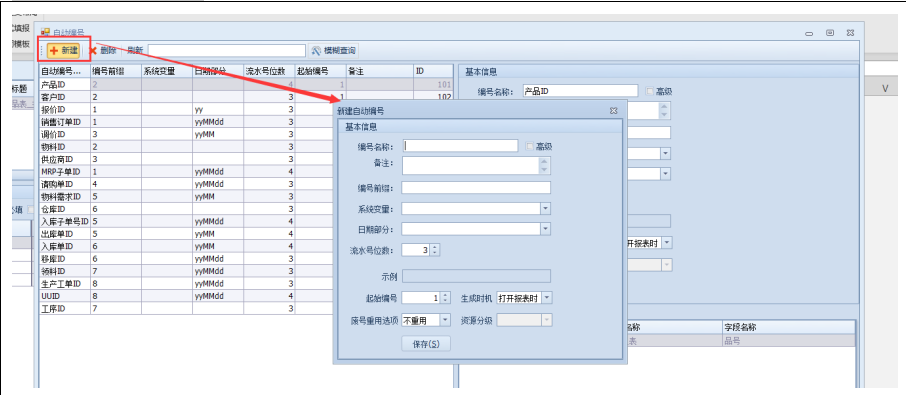Close the 新建自动编号 dialog
This screenshot has width=906, height=395.
[x=614, y=110]
